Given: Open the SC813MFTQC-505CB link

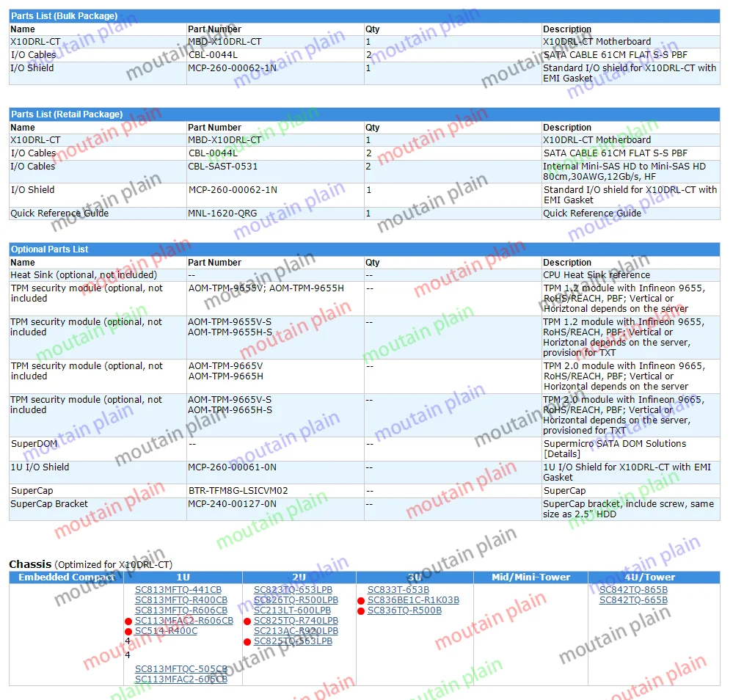Looking at the screenshot, I should click(x=181, y=668).
